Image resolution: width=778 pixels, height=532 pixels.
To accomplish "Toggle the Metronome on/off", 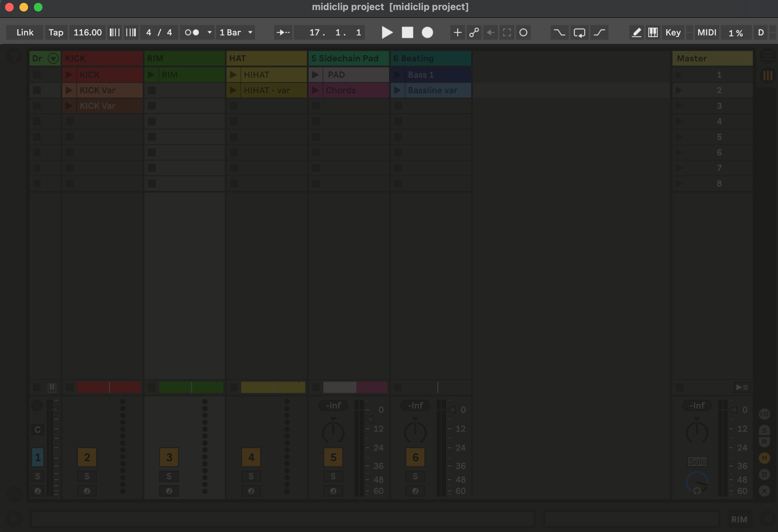I will coord(192,32).
